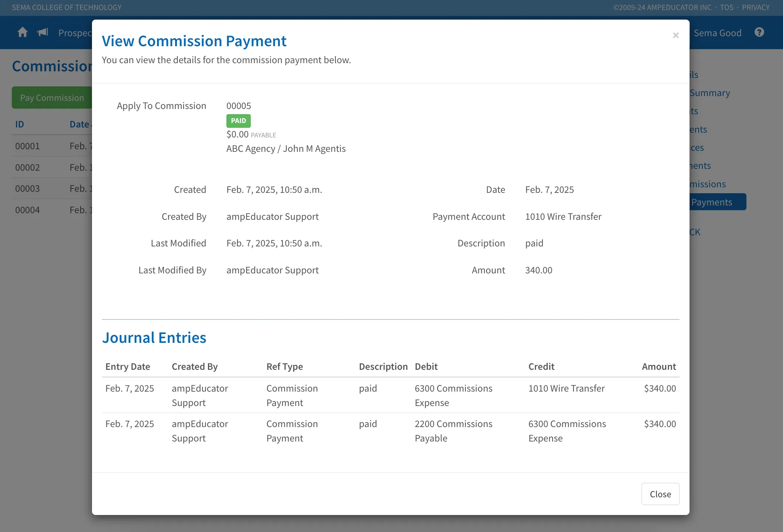Screen dimensions: 783x532
Task: Open the Commissions sidebar link
Action: coord(708,184)
